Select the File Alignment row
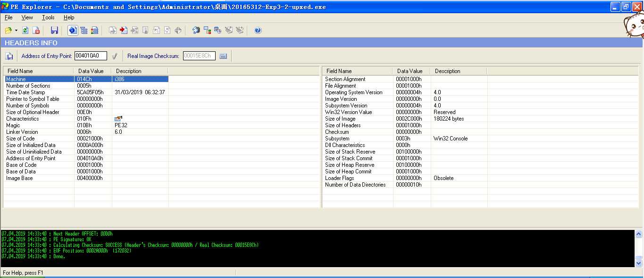644x278 pixels. 405,86
